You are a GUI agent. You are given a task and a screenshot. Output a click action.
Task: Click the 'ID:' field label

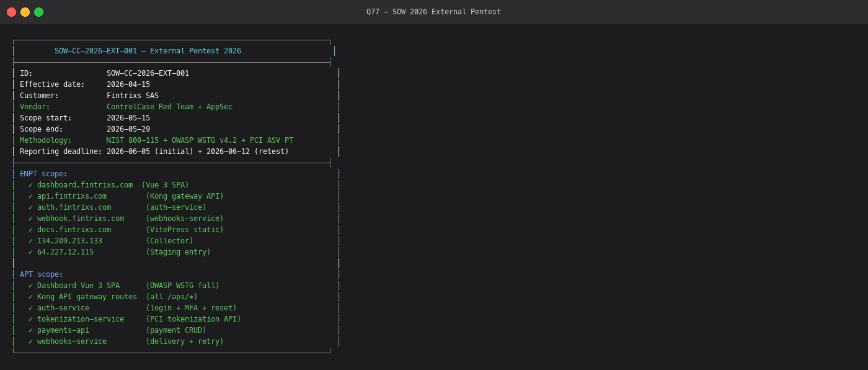pos(26,73)
